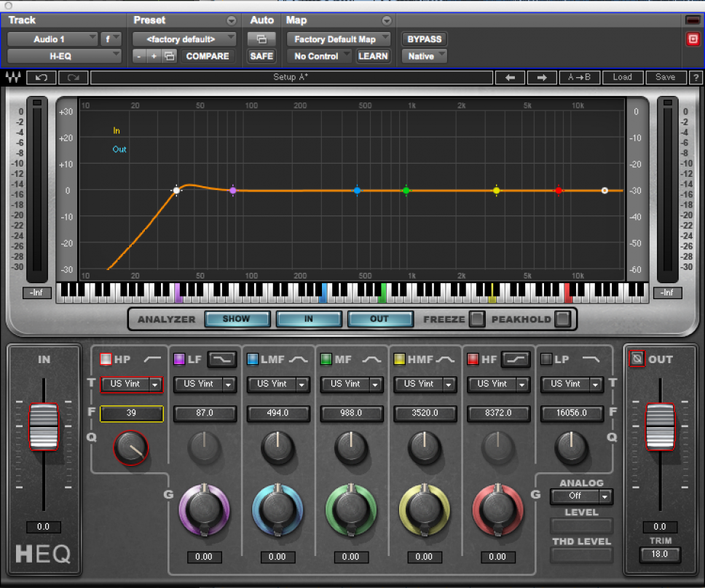Open help with the question mark icon
This screenshot has width=705, height=588.
click(x=696, y=77)
